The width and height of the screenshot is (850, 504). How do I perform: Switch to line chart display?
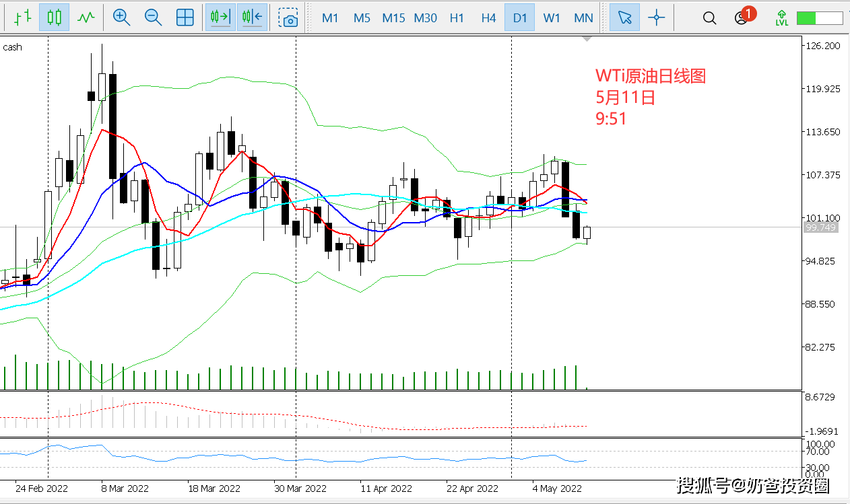click(86, 17)
